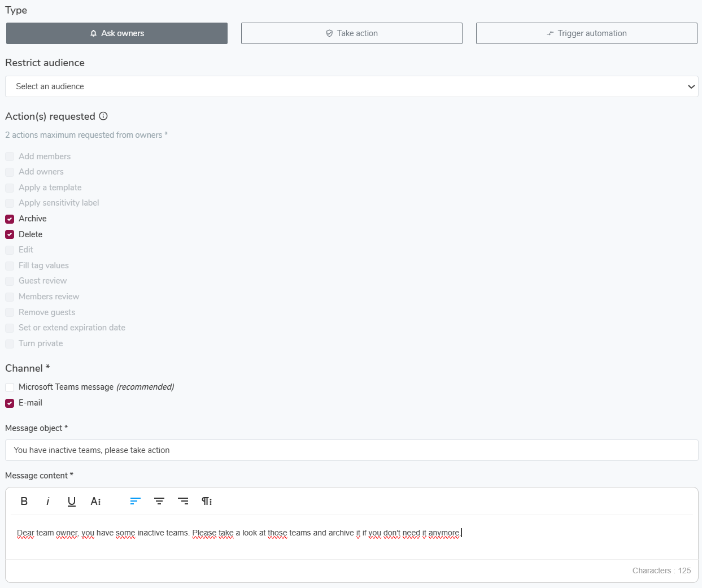Enable Microsoft Teams message channel
The height and width of the screenshot is (588, 702).
point(10,387)
